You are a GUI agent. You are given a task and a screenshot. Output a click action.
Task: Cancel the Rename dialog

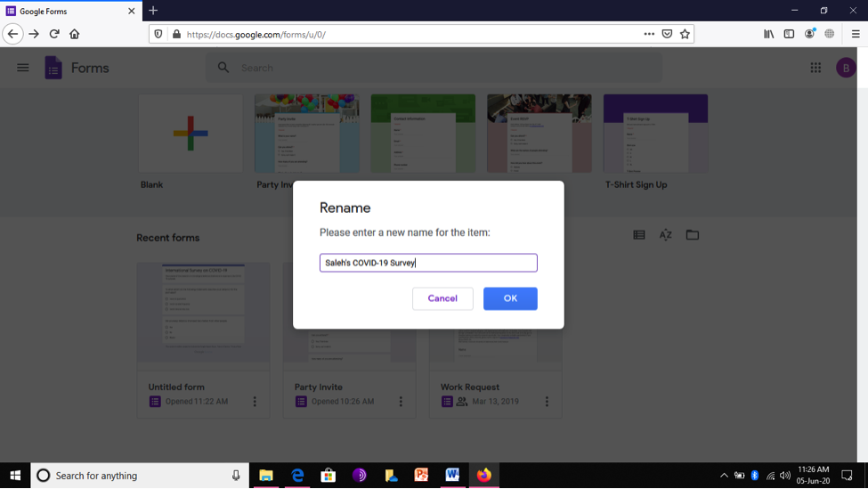tap(442, 298)
